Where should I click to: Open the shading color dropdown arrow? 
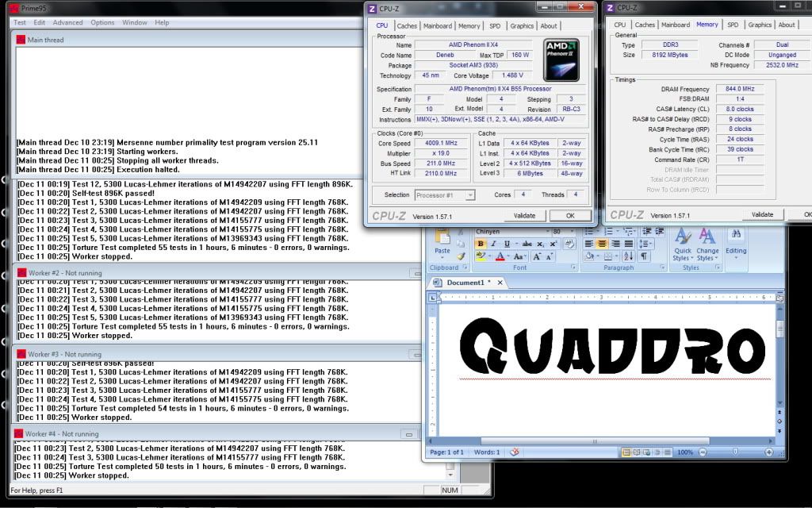(x=599, y=256)
